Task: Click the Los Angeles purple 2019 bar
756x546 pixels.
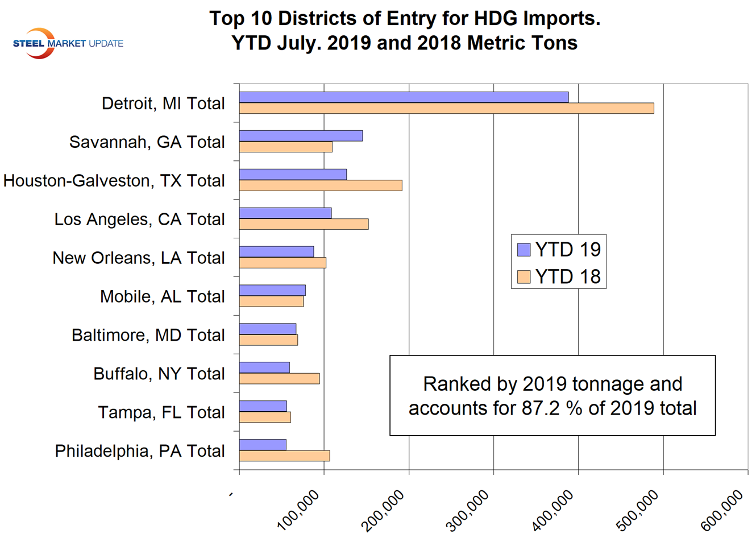Action: coord(285,213)
